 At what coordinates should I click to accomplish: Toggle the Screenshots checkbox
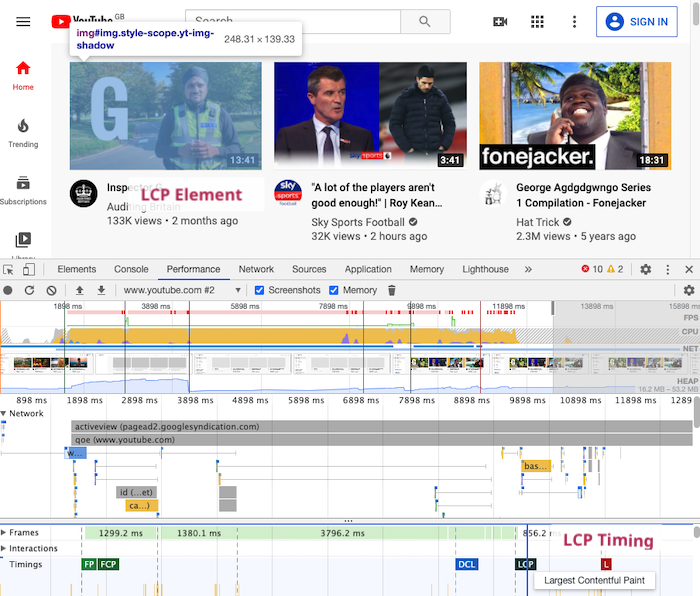(x=259, y=290)
